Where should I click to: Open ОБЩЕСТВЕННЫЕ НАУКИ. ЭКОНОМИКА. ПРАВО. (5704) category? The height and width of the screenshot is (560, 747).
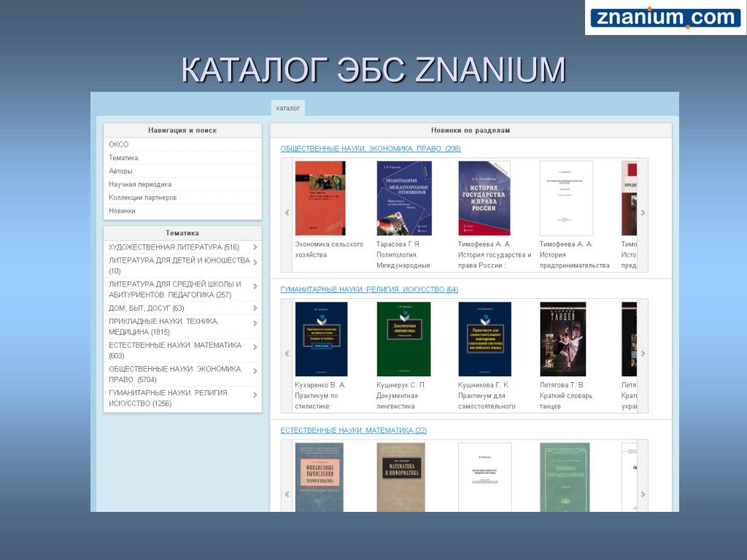[x=175, y=374]
